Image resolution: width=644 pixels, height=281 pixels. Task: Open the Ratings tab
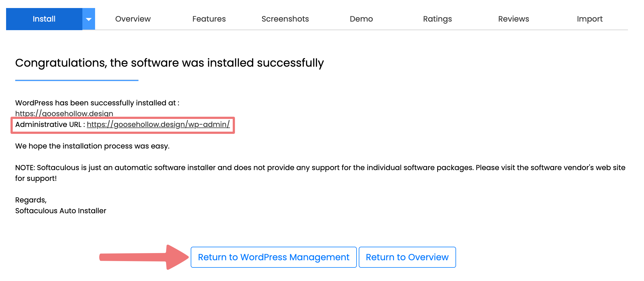click(438, 19)
